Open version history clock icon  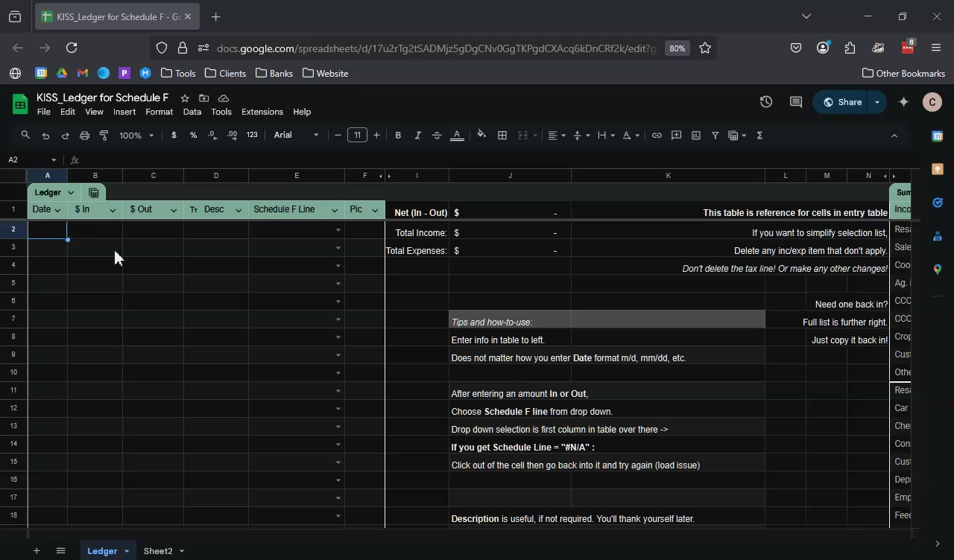766,102
